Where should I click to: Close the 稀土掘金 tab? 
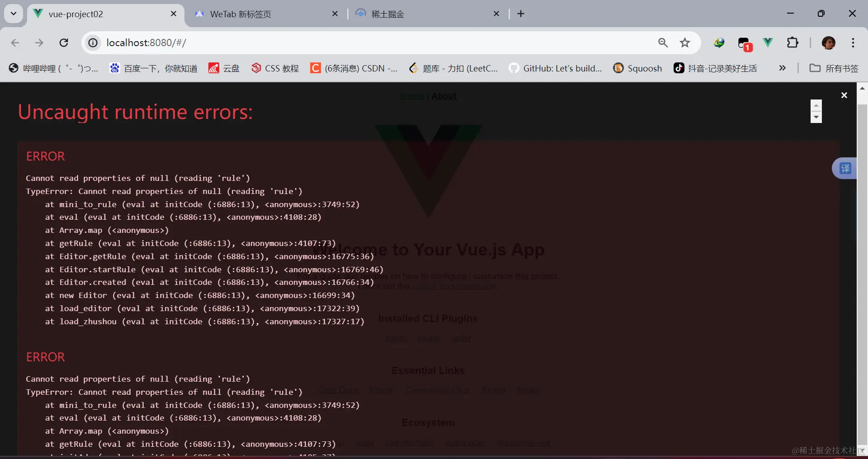(x=496, y=14)
